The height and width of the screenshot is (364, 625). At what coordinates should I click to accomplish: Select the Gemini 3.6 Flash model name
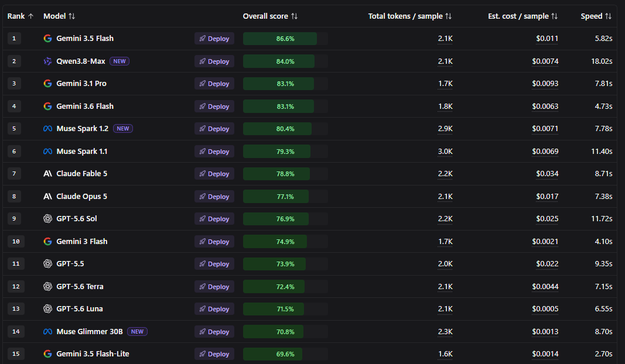point(85,107)
